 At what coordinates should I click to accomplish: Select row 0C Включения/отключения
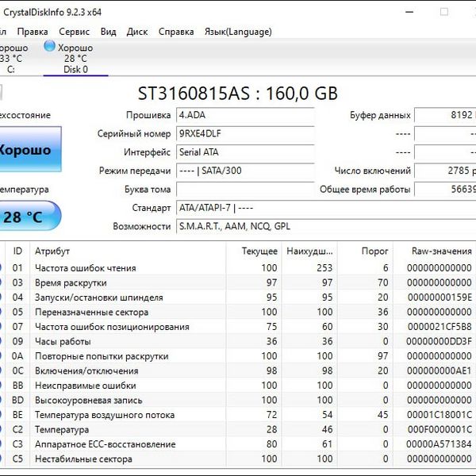pyautogui.click(x=238, y=371)
